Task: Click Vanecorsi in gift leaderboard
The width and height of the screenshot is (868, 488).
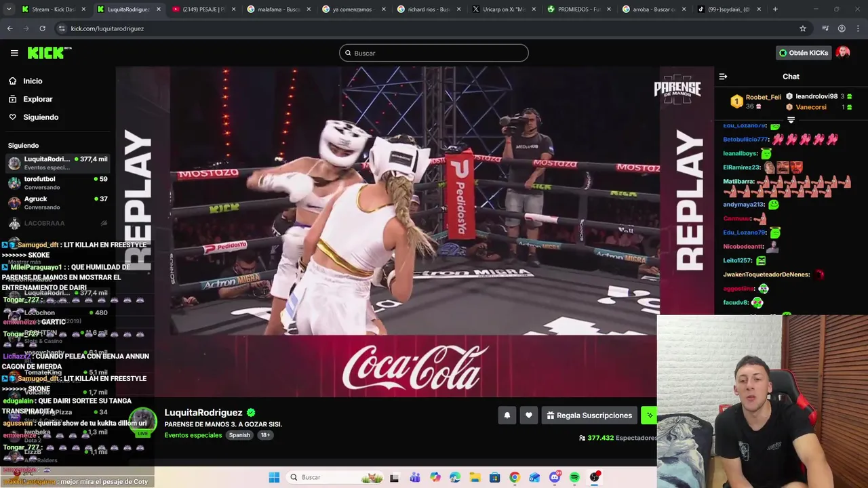Action: point(818,107)
